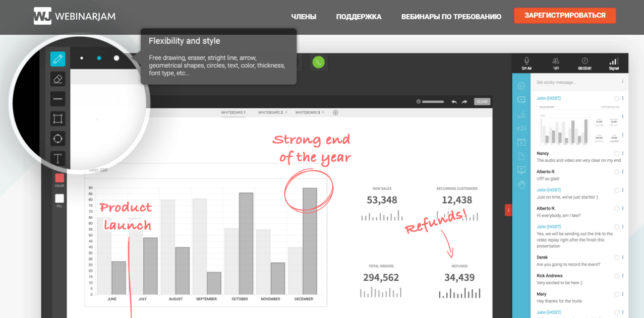Close the Whiteboard 2 tab
This screenshot has height=318, width=644.
tap(286, 112)
